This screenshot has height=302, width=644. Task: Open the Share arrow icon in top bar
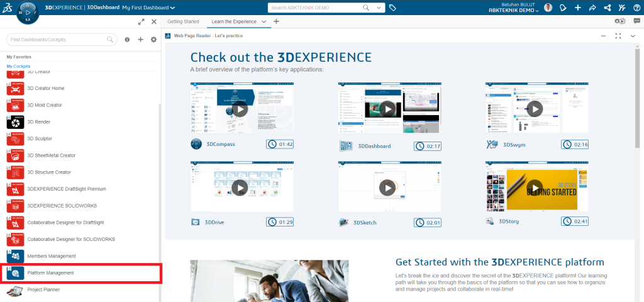click(x=592, y=8)
